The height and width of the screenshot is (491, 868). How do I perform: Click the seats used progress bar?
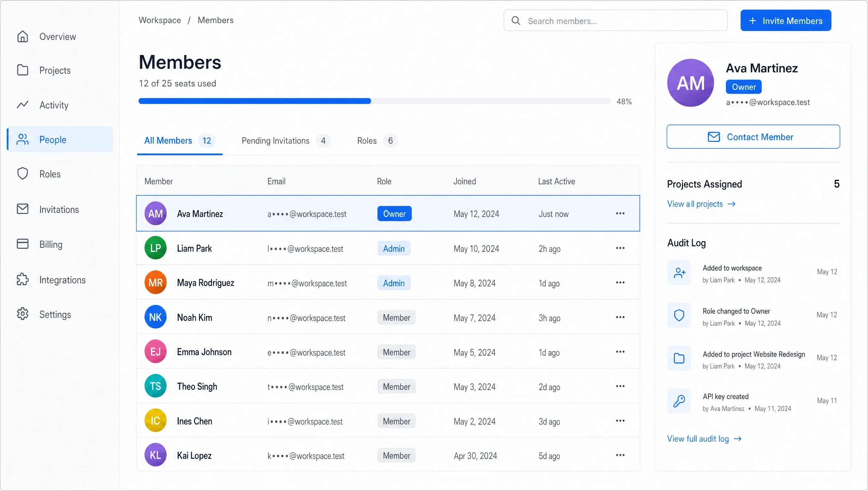(x=374, y=101)
